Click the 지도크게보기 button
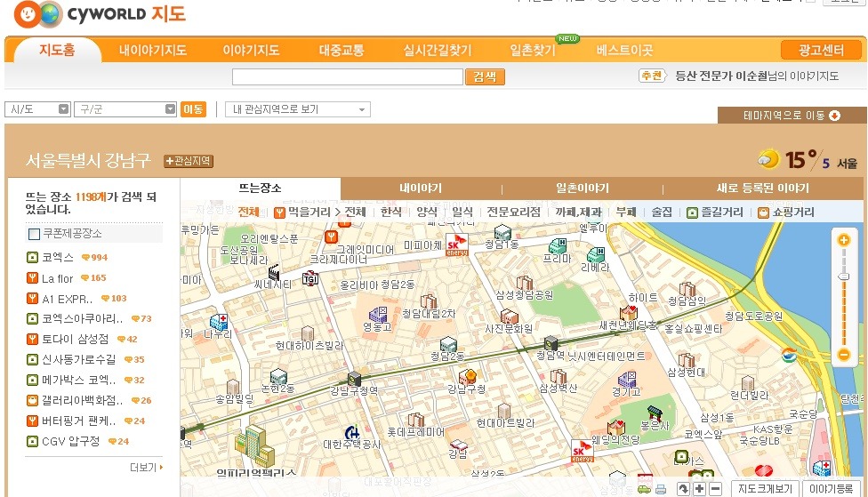This screenshot has width=868, height=497. pyautogui.click(x=765, y=489)
